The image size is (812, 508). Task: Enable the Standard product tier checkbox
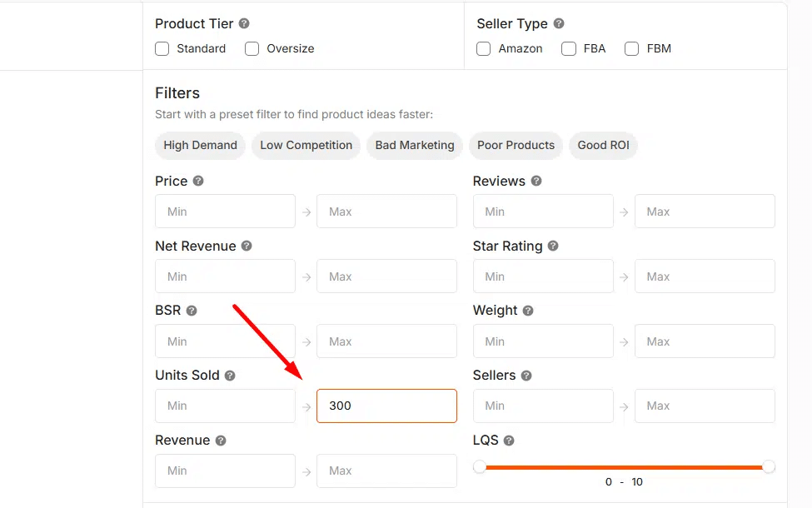(x=162, y=49)
